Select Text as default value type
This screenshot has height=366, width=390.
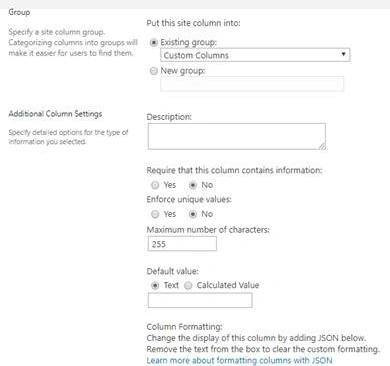155,285
